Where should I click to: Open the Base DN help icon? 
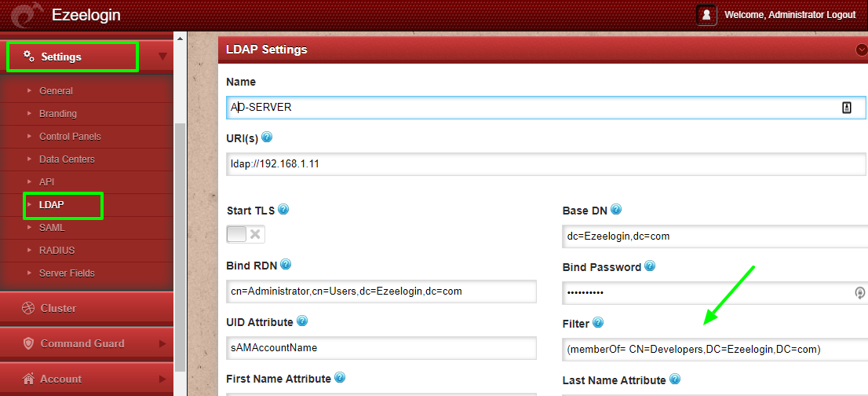(x=615, y=209)
